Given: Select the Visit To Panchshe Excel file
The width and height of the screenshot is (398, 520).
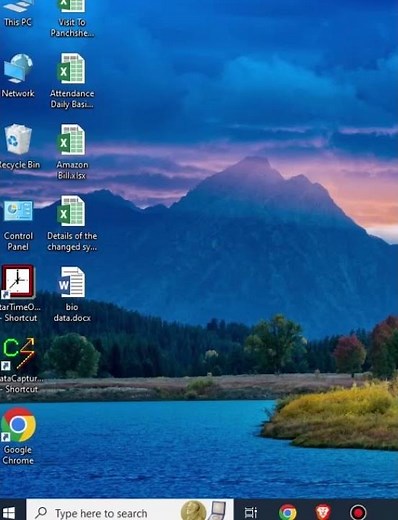Looking at the screenshot, I should click(x=72, y=18).
